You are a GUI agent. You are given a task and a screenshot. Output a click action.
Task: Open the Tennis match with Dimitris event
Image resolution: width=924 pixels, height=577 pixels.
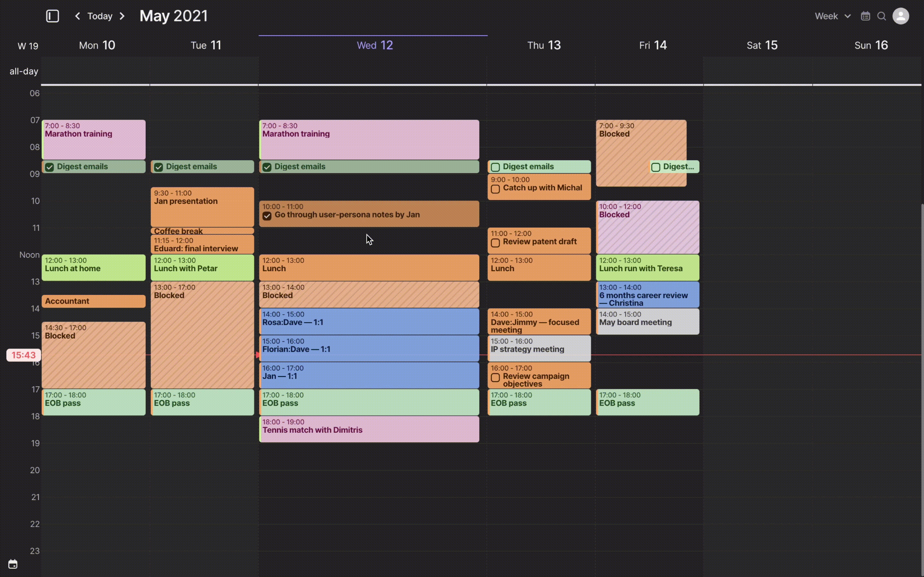point(368,429)
